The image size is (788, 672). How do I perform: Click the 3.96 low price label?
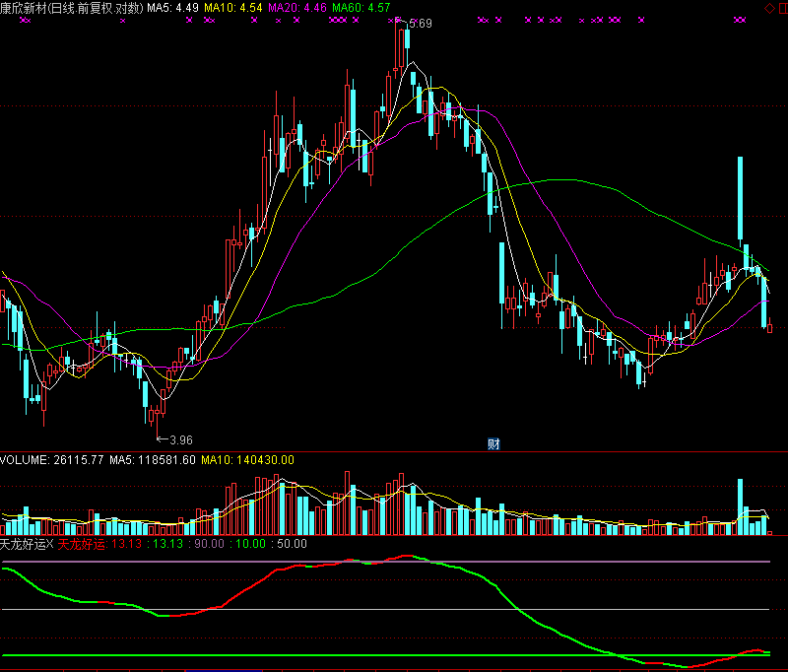(x=181, y=440)
